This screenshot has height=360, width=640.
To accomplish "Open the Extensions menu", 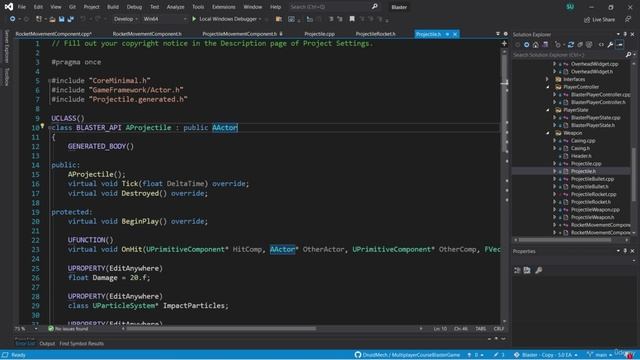I will pos(224,7).
